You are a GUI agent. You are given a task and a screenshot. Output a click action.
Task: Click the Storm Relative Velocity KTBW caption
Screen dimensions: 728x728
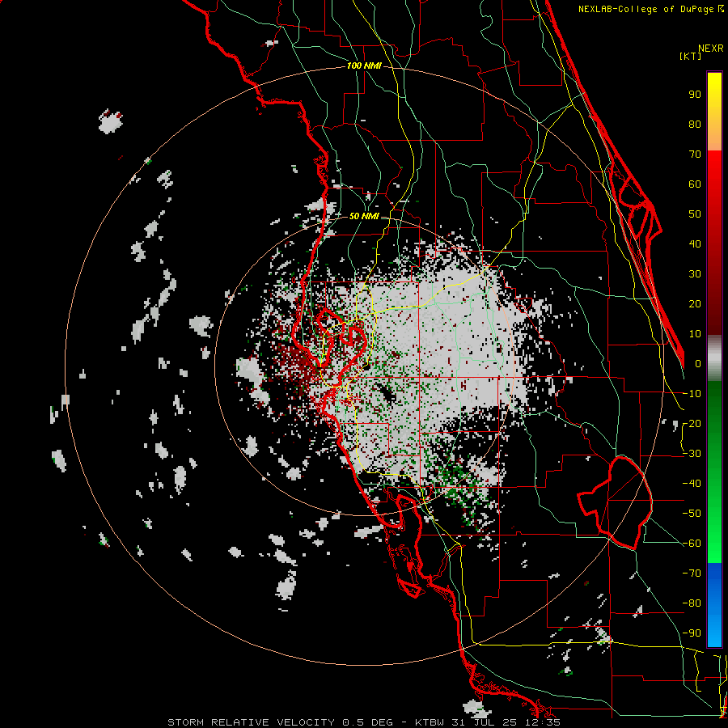364,722
